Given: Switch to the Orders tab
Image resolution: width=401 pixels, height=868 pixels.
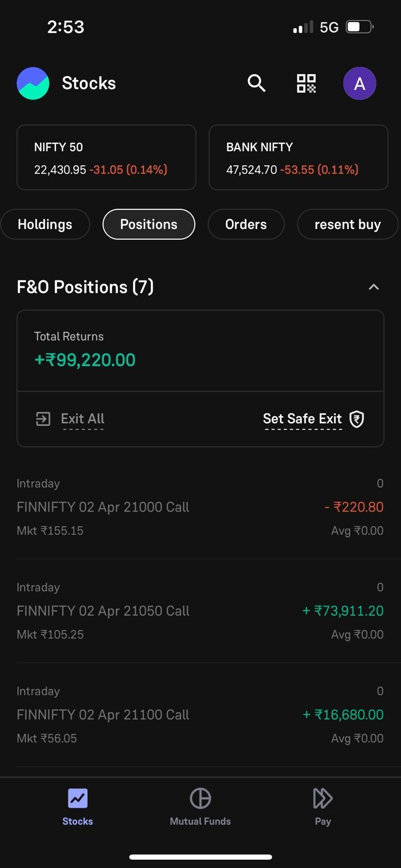Looking at the screenshot, I should (246, 225).
